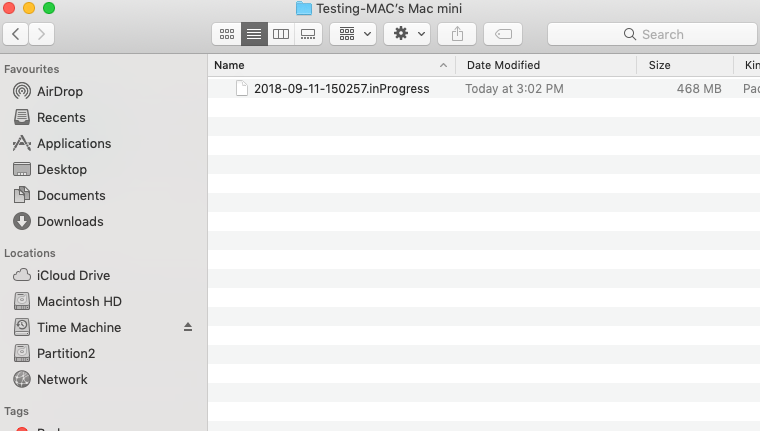This screenshot has height=431, width=760.
Task: Click the Partition2 disk icon
Action: coord(22,353)
